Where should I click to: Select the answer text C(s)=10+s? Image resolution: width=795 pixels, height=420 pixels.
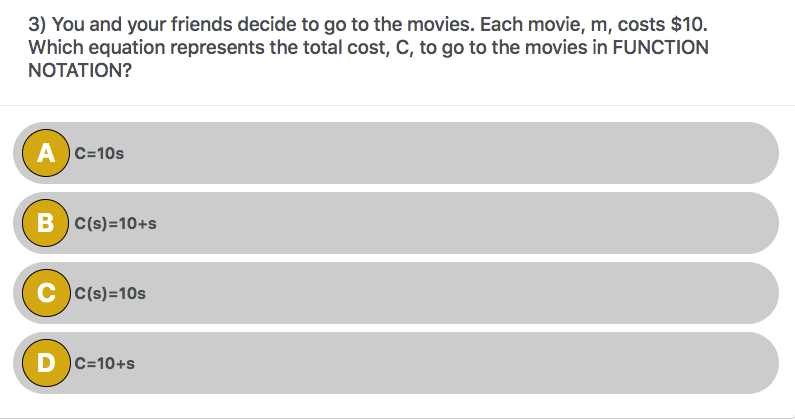coord(115,223)
